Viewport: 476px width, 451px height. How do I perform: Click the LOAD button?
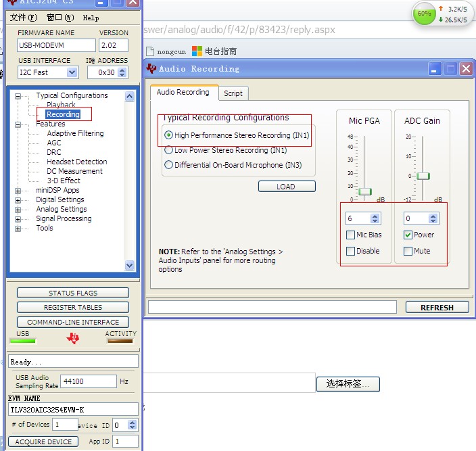tap(287, 187)
